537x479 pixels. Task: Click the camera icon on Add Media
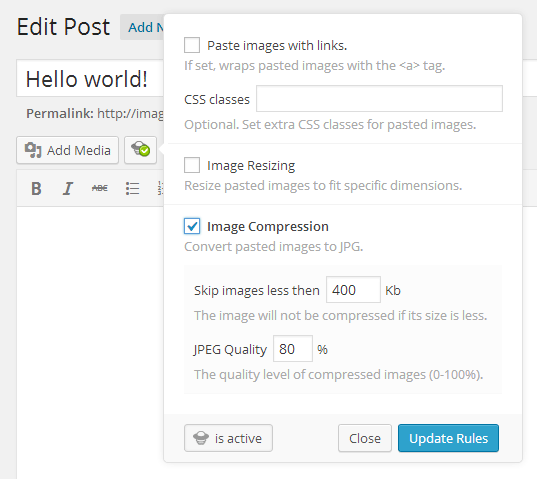point(33,150)
